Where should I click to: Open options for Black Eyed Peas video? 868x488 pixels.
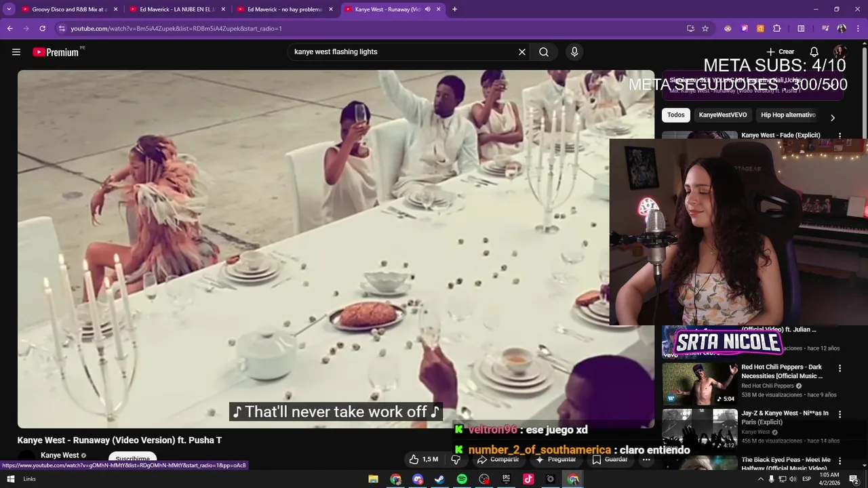pos(840,461)
